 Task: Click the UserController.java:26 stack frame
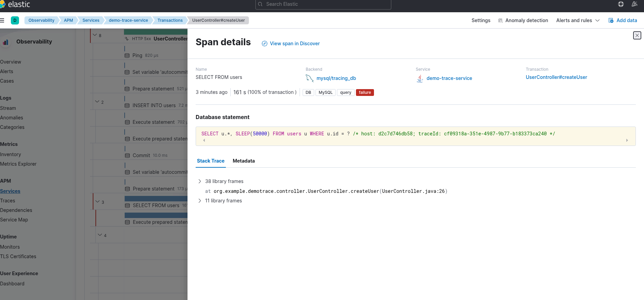[x=326, y=191]
